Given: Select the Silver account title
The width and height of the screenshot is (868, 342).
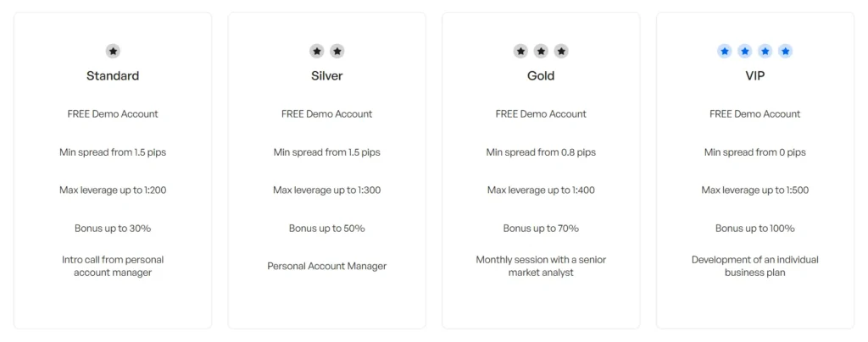Looking at the screenshot, I should point(327,76).
